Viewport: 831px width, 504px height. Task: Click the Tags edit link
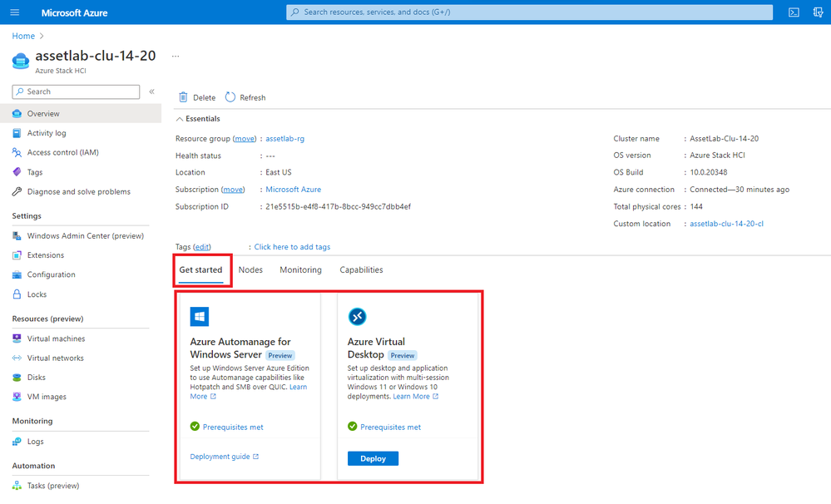click(x=202, y=247)
